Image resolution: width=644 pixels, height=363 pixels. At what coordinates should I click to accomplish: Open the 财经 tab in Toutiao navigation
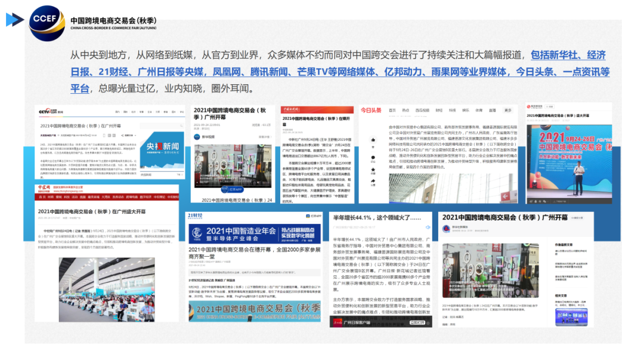tap(439, 110)
